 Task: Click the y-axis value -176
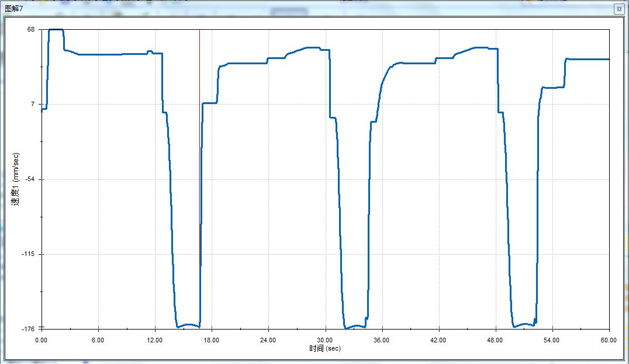pos(29,329)
